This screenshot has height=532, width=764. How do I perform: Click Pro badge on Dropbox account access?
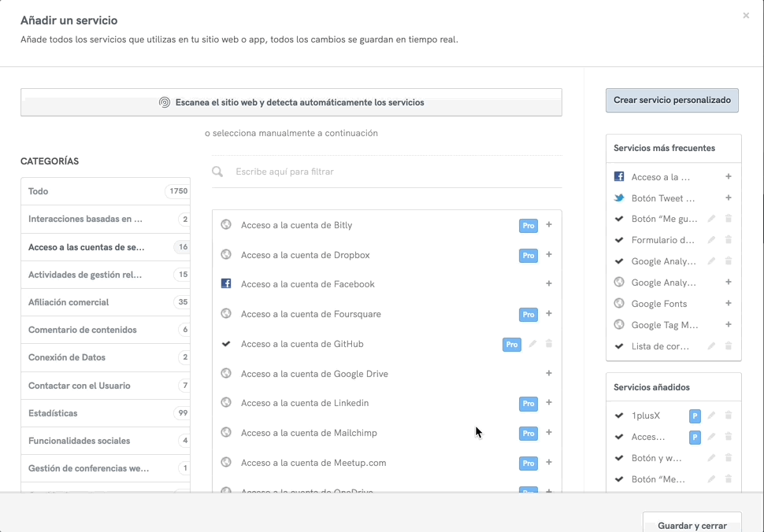coord(528,256)
